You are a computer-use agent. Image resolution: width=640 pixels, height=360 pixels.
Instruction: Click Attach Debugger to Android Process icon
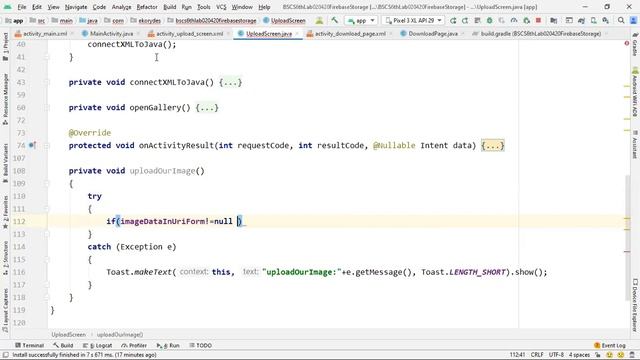coord(527,20)
